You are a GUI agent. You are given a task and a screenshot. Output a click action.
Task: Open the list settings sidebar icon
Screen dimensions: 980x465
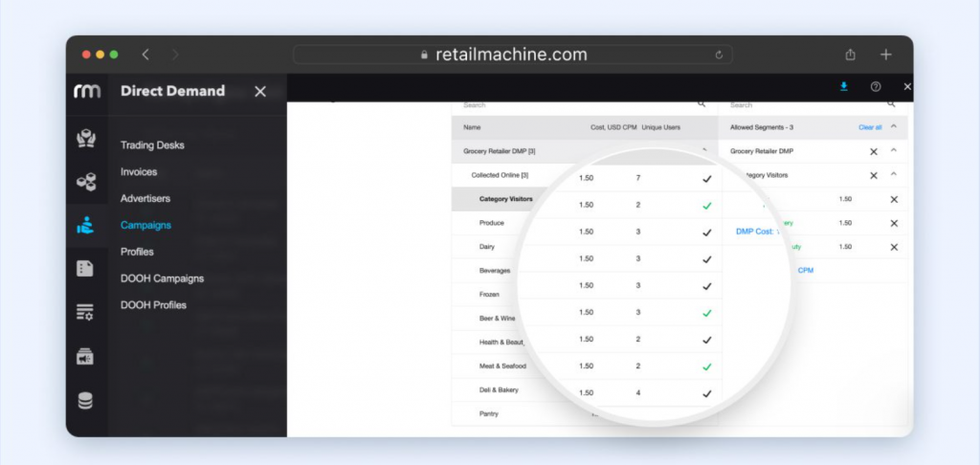(86, 312)
